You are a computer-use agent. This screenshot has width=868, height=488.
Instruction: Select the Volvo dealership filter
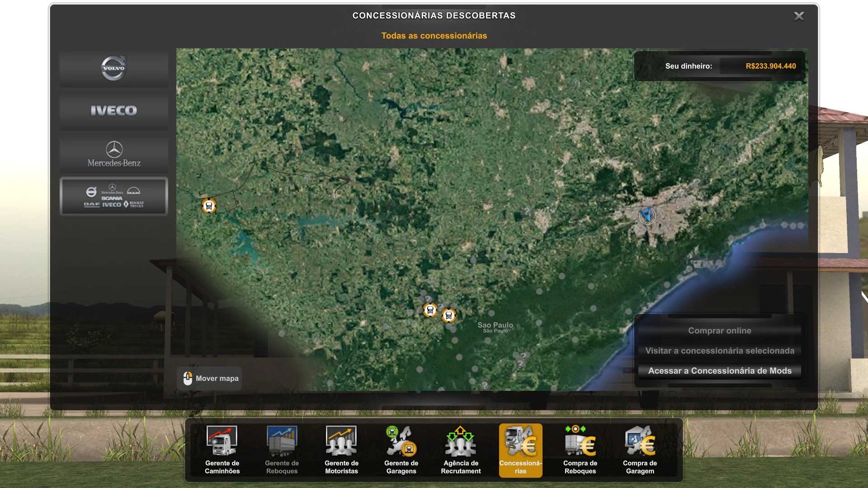(x=113, y=68)
